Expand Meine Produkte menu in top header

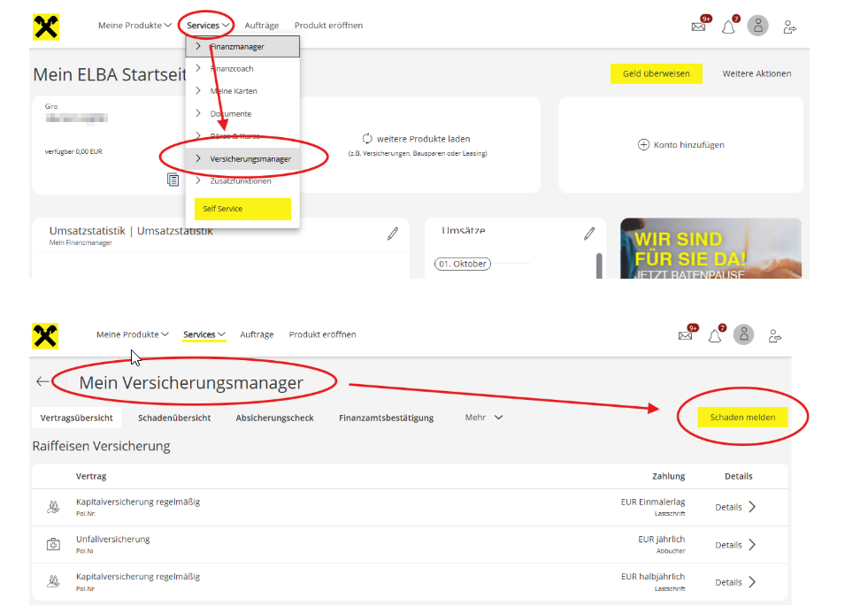coord(134,26)
